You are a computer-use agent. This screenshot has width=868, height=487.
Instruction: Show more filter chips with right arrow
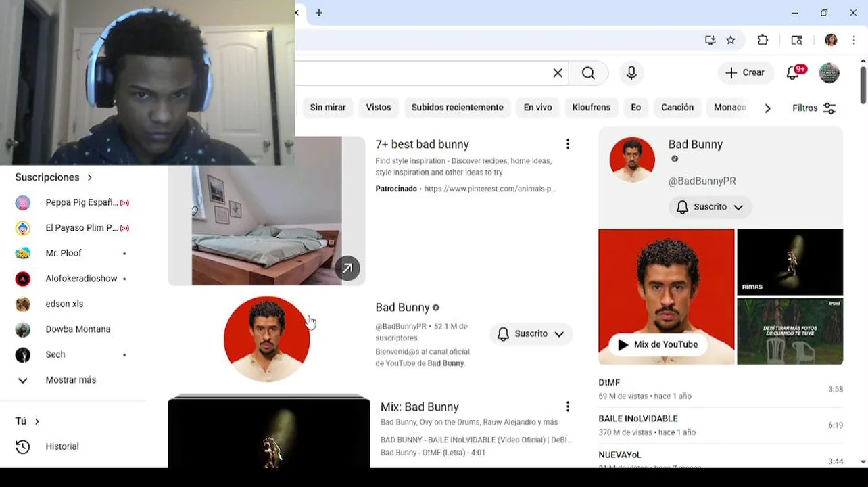click(767, 108)
